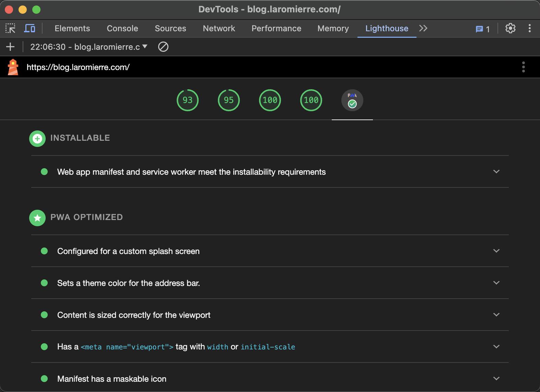
Task: Show more tabs with the double chevron
Action: pos(423,28)
